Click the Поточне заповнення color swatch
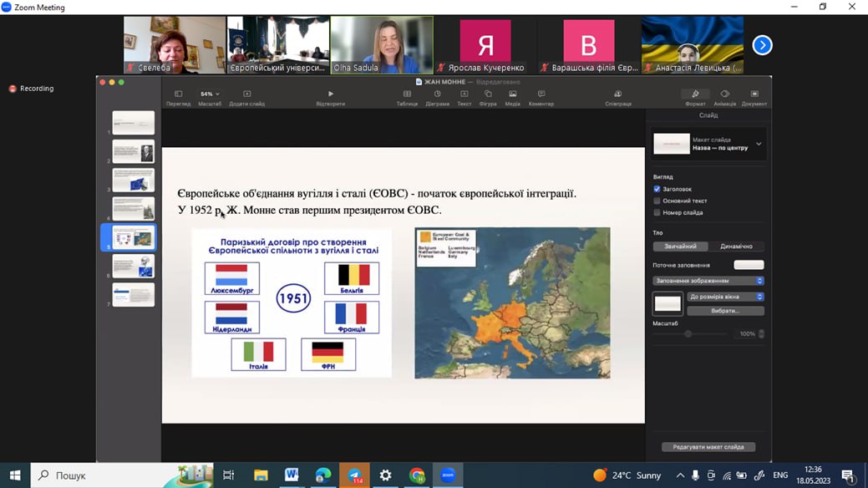 point(749,265)
